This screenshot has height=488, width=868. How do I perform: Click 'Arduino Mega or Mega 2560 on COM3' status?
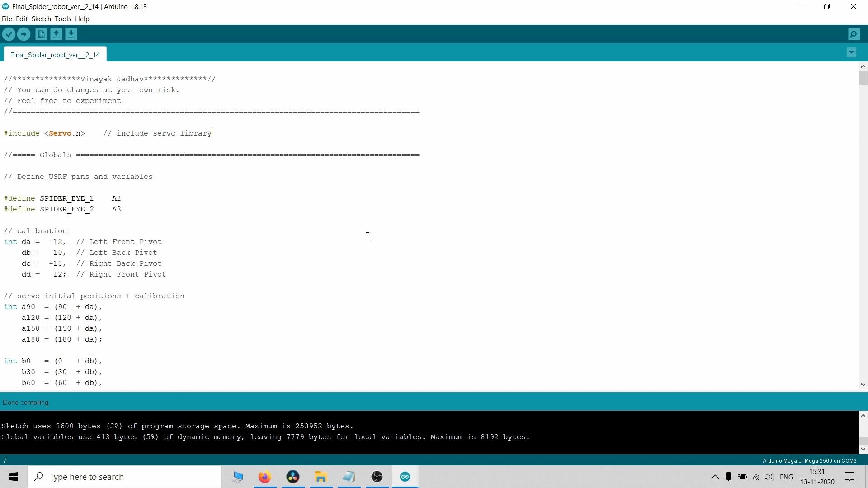[810, 461]
